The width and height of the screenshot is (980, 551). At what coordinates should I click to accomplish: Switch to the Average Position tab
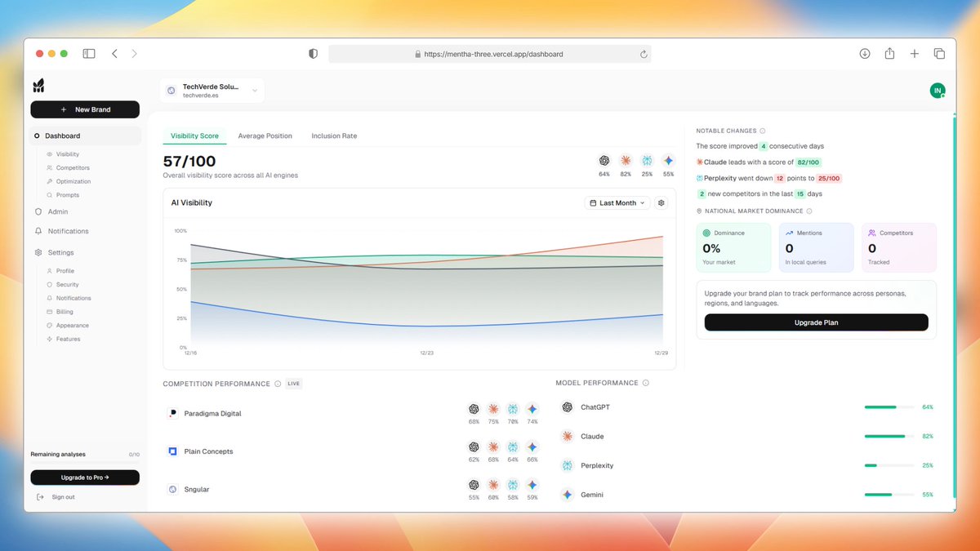[265, 136]
